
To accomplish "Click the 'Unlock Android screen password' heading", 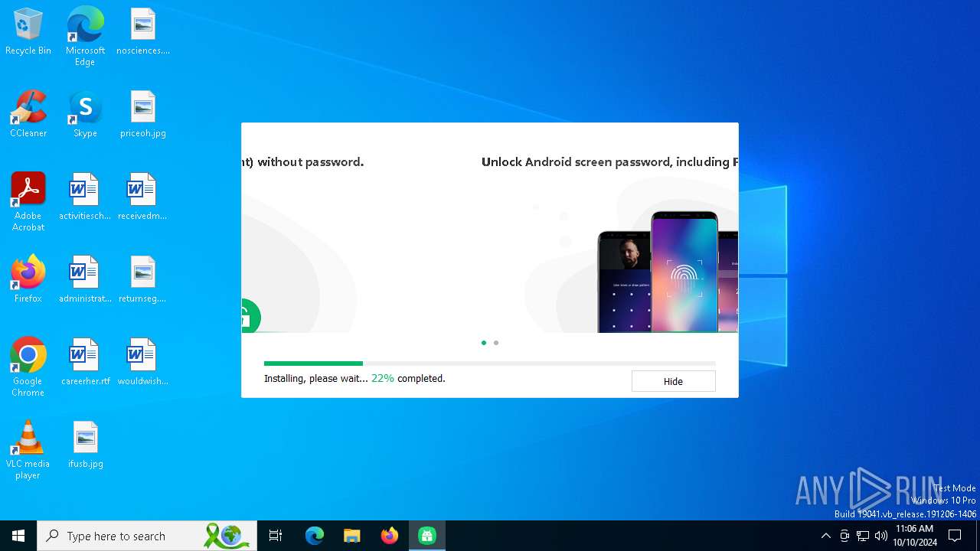I will 609,162.
